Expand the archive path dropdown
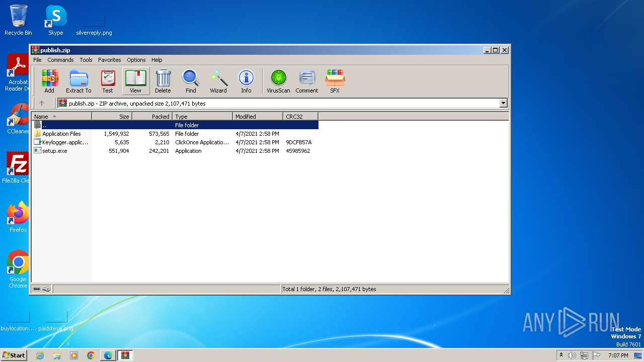This screenshot has width=644, height=362. [503, 103]
